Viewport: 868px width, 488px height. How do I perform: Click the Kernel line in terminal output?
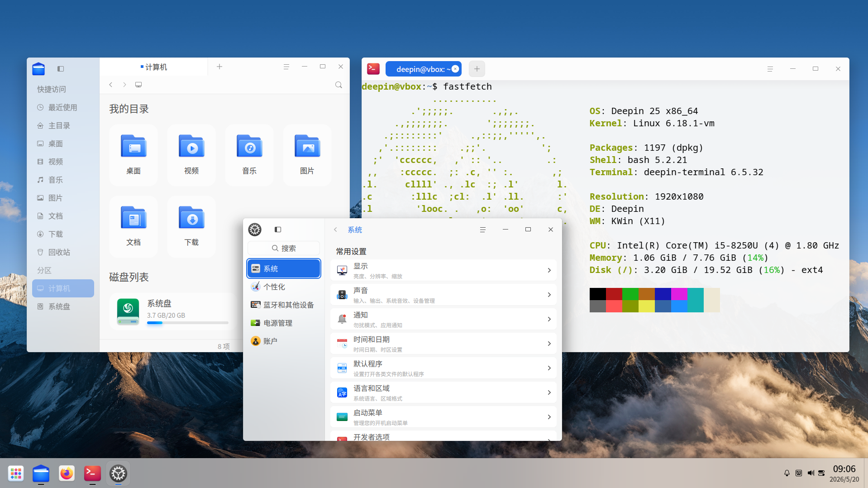[x=652, y=123]
